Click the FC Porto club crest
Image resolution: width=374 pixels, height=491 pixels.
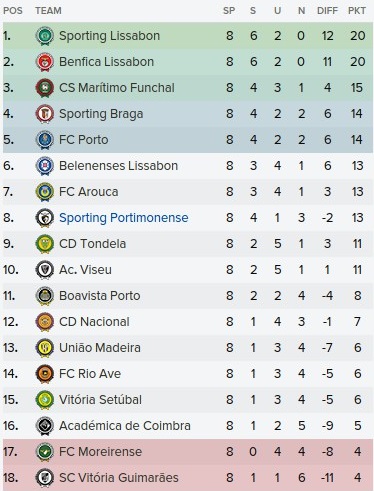point(45,140)
